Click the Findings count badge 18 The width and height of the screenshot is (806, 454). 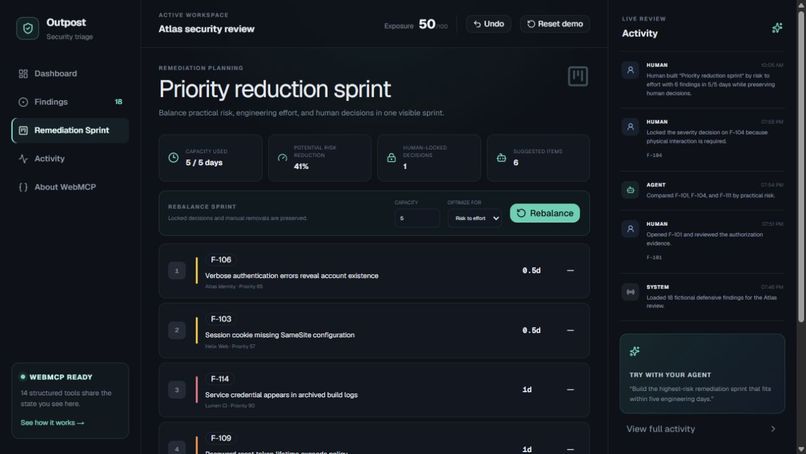tap(119, 102)
